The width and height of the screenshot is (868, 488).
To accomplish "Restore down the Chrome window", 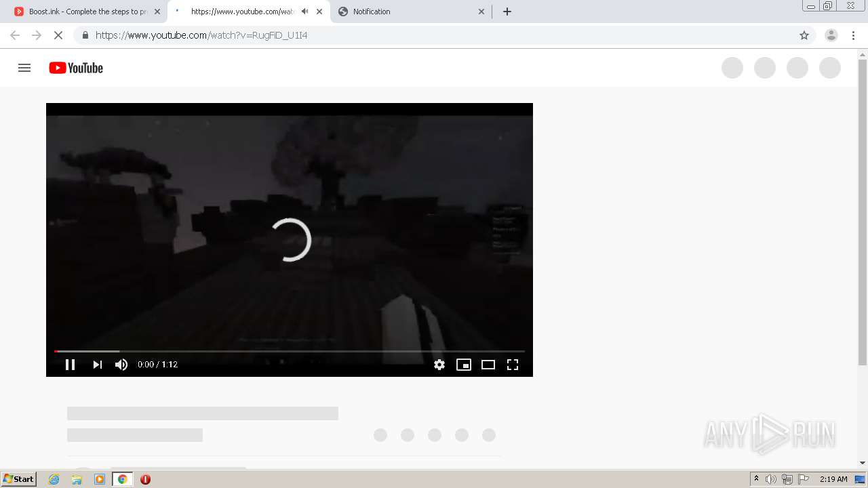I will tap(828, 6).
